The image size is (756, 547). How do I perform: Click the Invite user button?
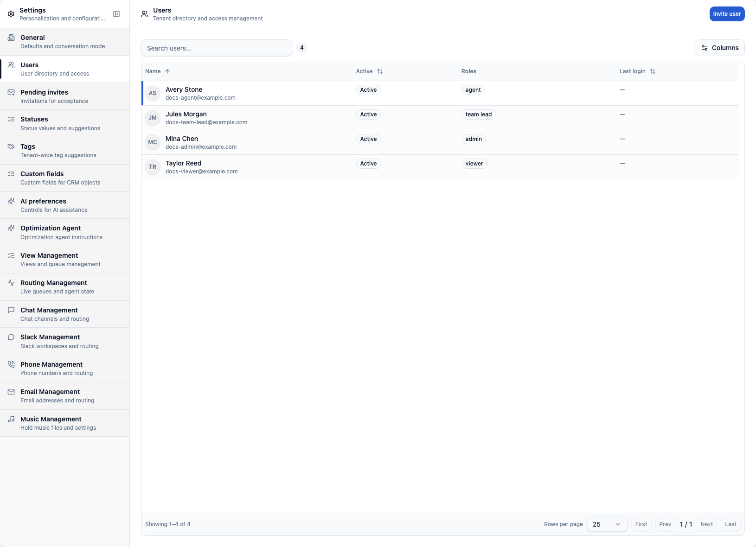[727, 14]
